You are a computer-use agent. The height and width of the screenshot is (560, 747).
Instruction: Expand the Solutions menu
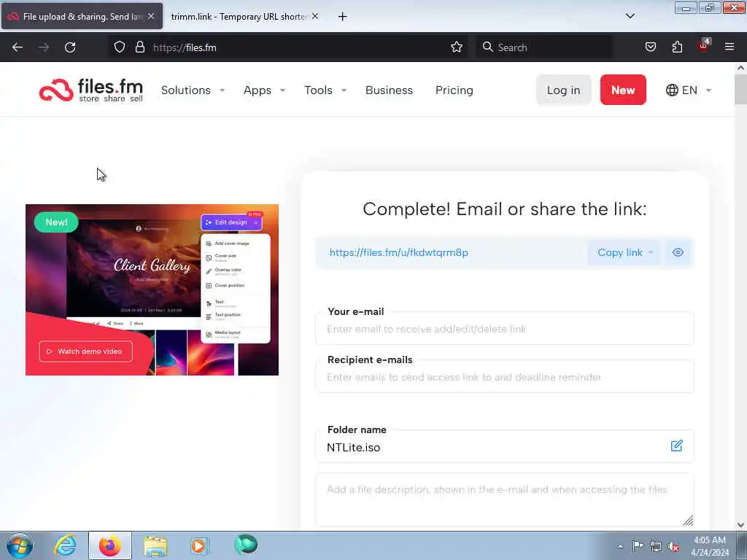point(193,90)
